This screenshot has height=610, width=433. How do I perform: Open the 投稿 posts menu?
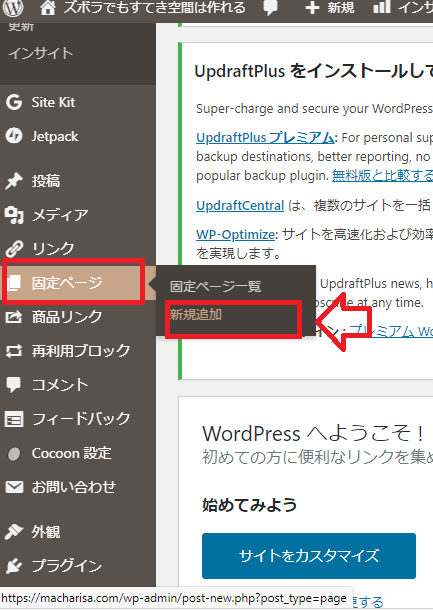46,181
